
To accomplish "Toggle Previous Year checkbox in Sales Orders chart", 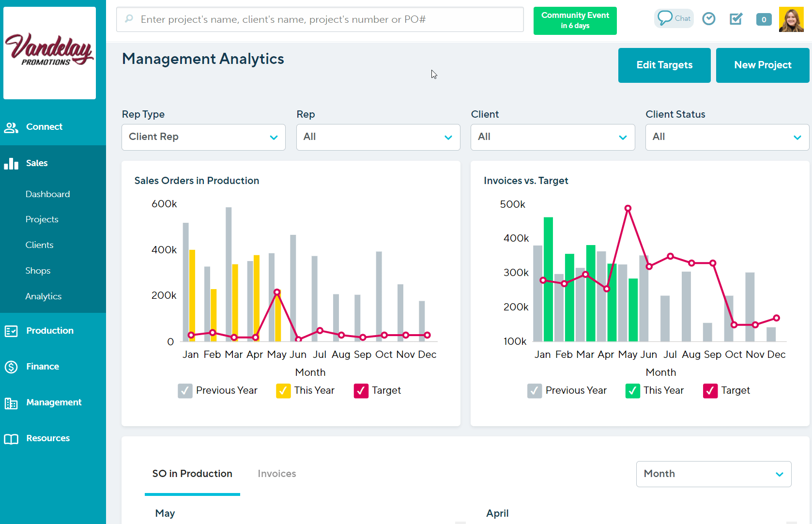I will click(185, 391).
